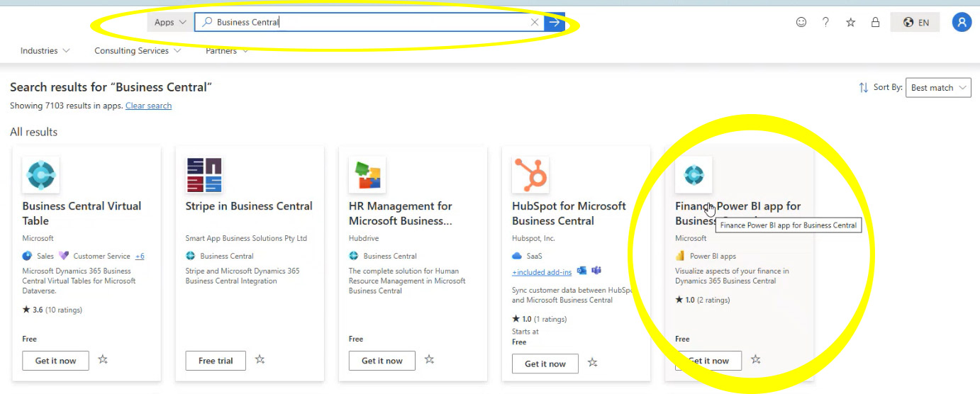Click the Hubspot, Inc. publisher name

pos(533,238)
